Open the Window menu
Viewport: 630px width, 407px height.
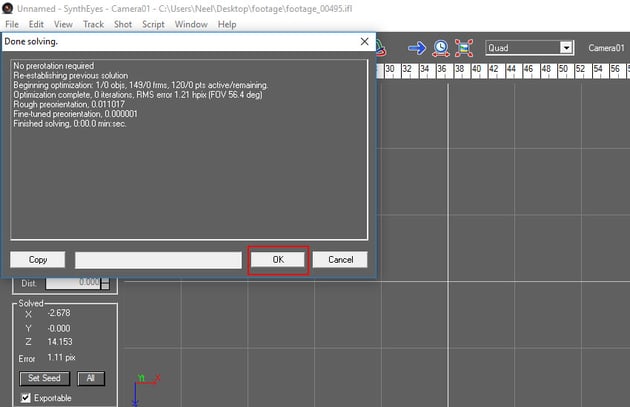tap(191, 25)
